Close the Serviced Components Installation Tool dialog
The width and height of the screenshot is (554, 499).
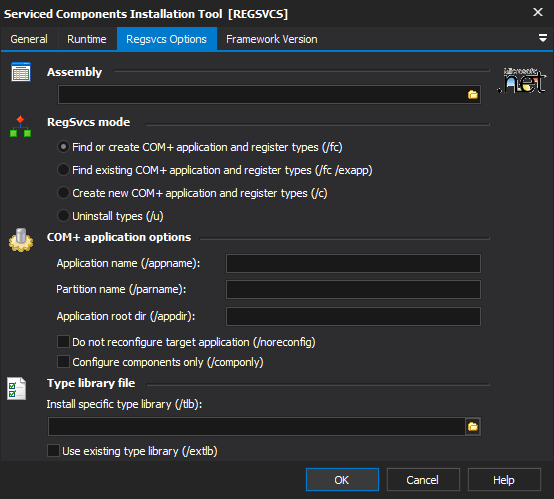[x=538, y=12]
